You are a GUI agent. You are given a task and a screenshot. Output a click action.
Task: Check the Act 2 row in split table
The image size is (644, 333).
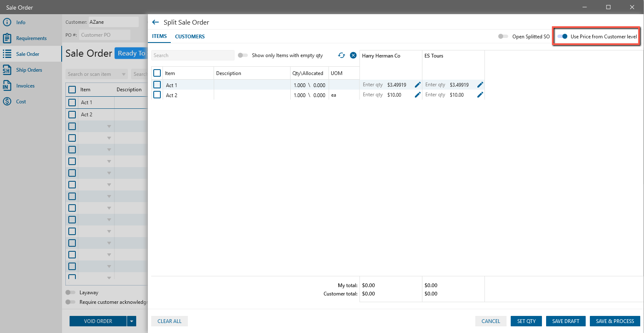157,95
